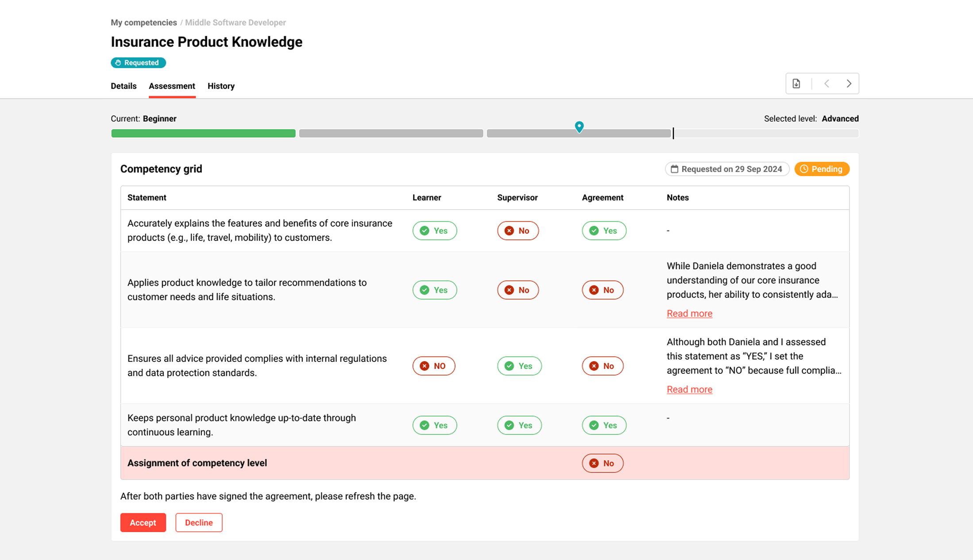The height and width of the screenshot is (560, 973).
Task: Toggle Agreement No for assignment of competency level
Action: [x=602, y=463]
